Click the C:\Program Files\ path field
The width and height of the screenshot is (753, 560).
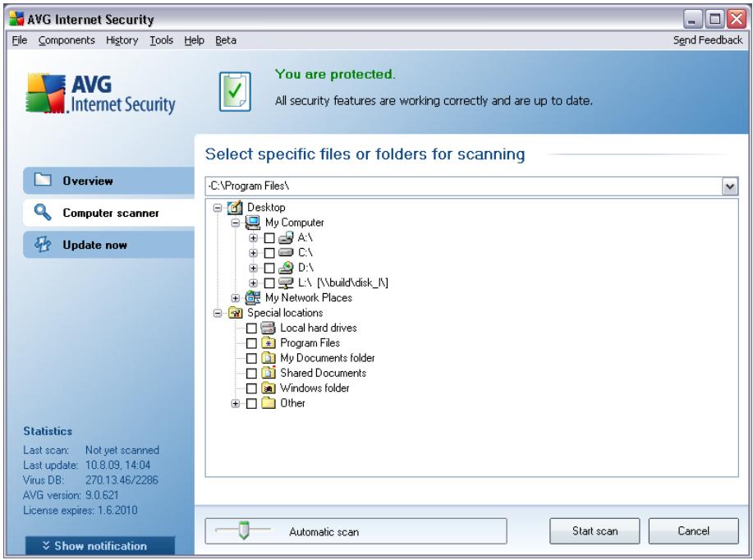pos(463,186)
